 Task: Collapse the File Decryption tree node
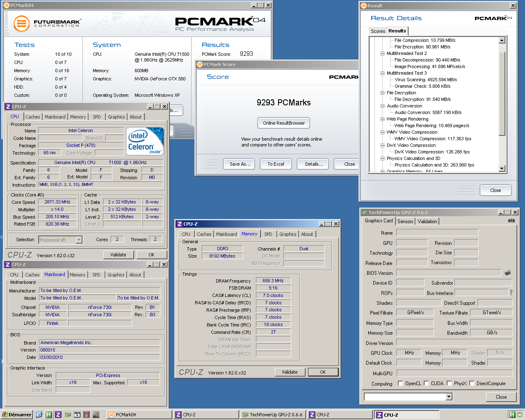click(x=383, y=93)
